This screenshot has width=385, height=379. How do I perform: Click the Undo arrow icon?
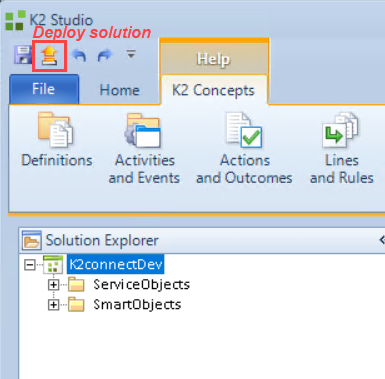[79, 55]
